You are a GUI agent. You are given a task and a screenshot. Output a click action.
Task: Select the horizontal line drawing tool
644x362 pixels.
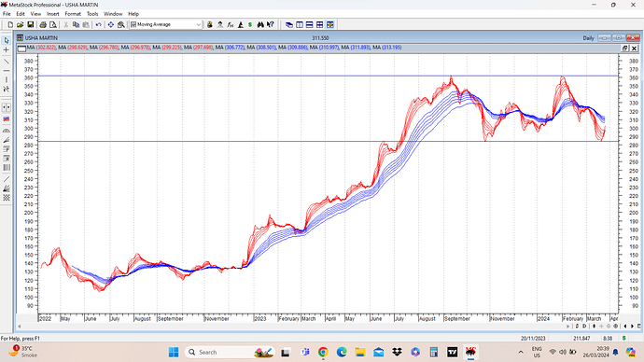tap(7, 70)
